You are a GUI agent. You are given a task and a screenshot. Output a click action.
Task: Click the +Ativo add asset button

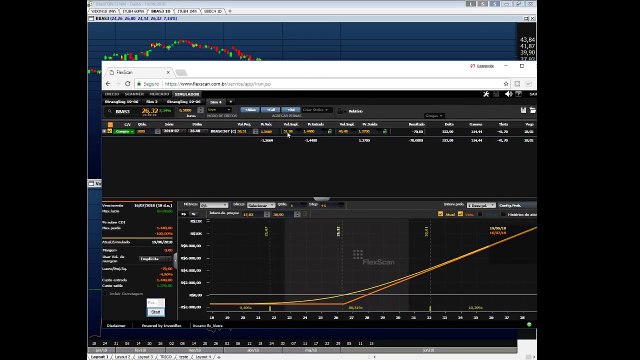[x=250, y=110]
